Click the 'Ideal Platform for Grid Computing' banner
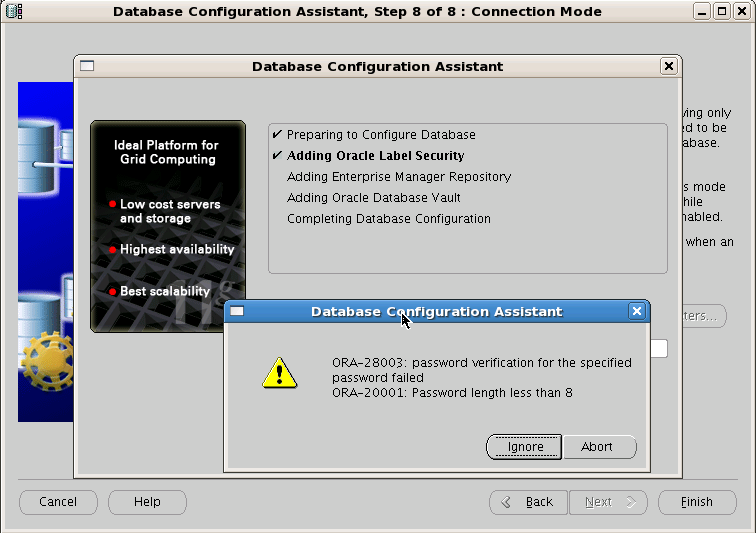The width and height of the screenshot is (756, 533). click(x=168, y=152)
